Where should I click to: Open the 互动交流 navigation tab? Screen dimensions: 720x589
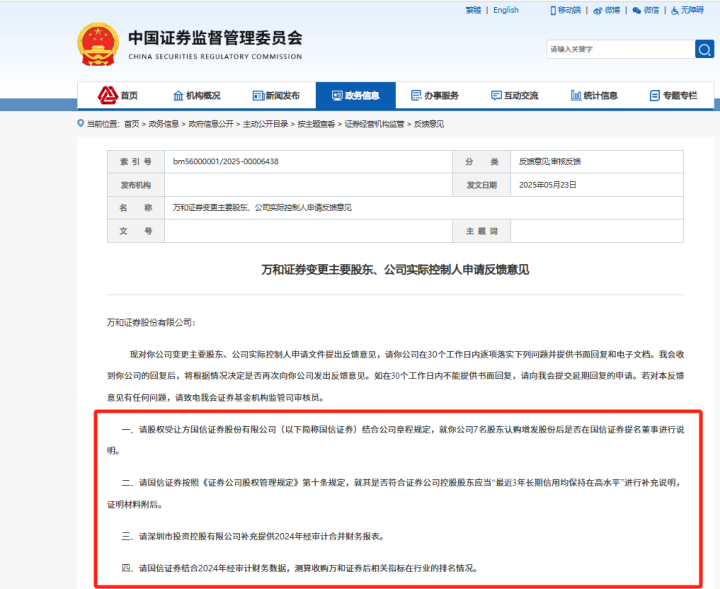coord(514,95)
